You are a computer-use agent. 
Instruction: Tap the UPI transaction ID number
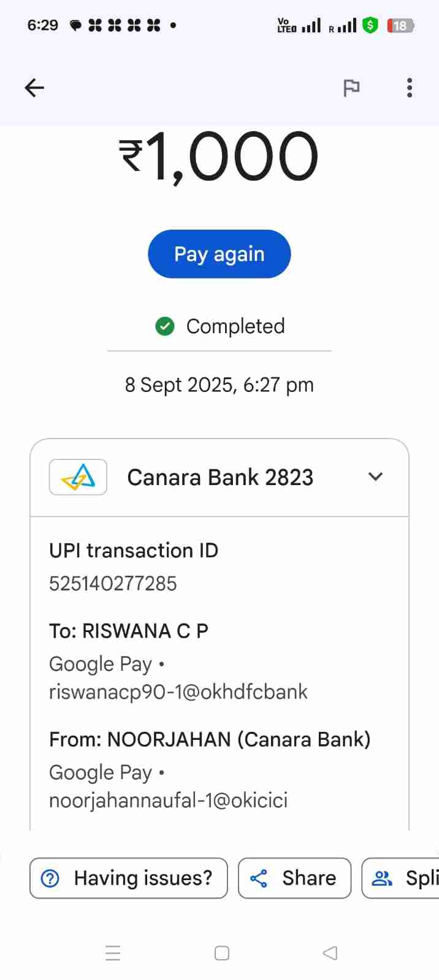click(113, 584)
